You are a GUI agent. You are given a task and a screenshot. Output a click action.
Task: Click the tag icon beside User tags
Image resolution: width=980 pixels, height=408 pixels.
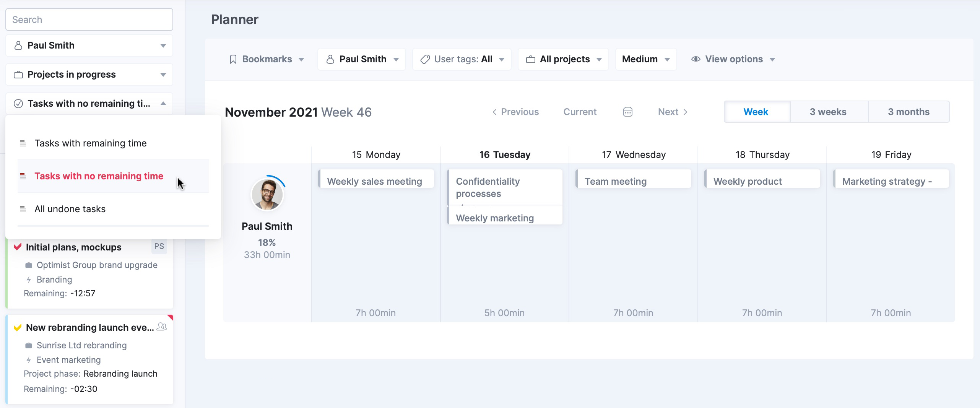425,59
